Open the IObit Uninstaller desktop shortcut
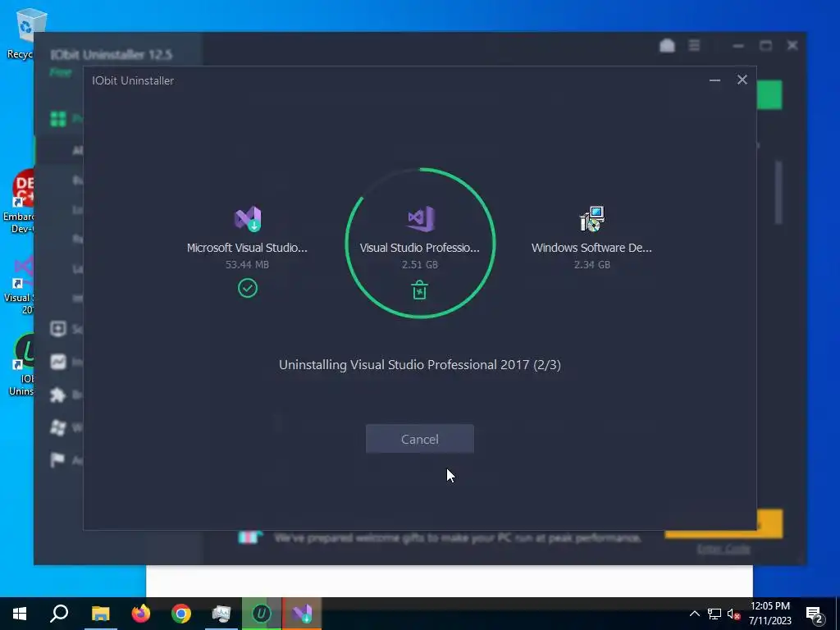Screen dimensions: 840x630 (21, 364)
